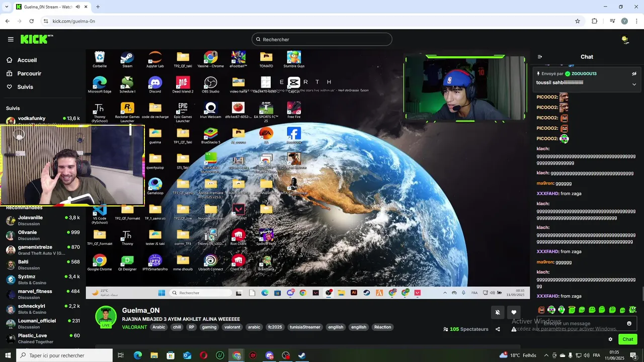Open Chrome three-dot menu

(x=637, y=21)
